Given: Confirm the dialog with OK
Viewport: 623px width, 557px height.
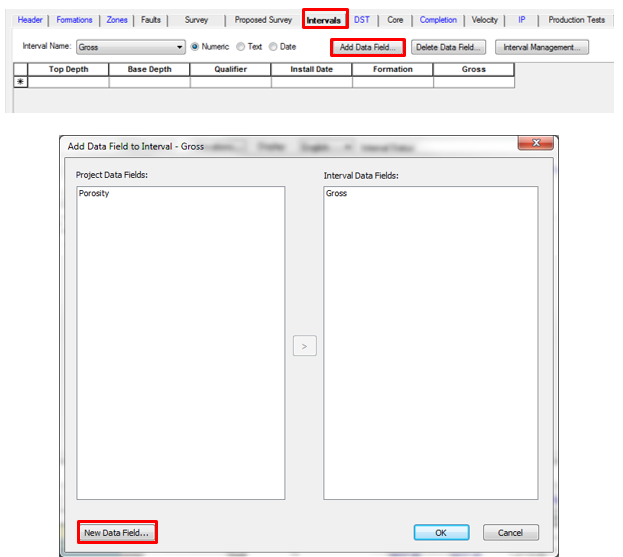Looking at the screenshot, I should (x=441, y=533).
